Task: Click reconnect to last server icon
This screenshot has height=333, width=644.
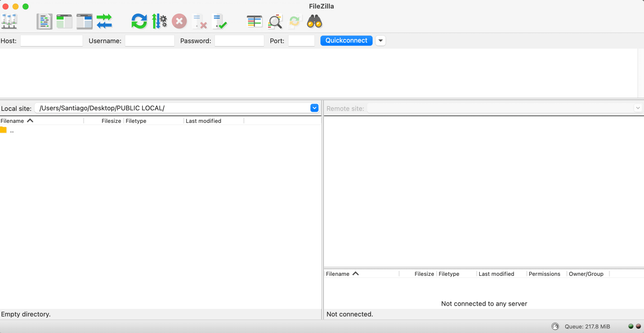Action: tap(219, 21)
